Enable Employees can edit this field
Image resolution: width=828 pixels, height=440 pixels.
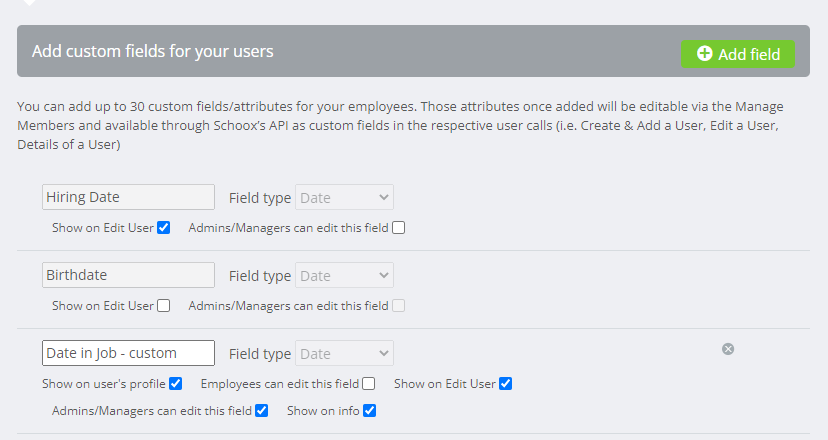pyautogui.click(x=369, y=383)
